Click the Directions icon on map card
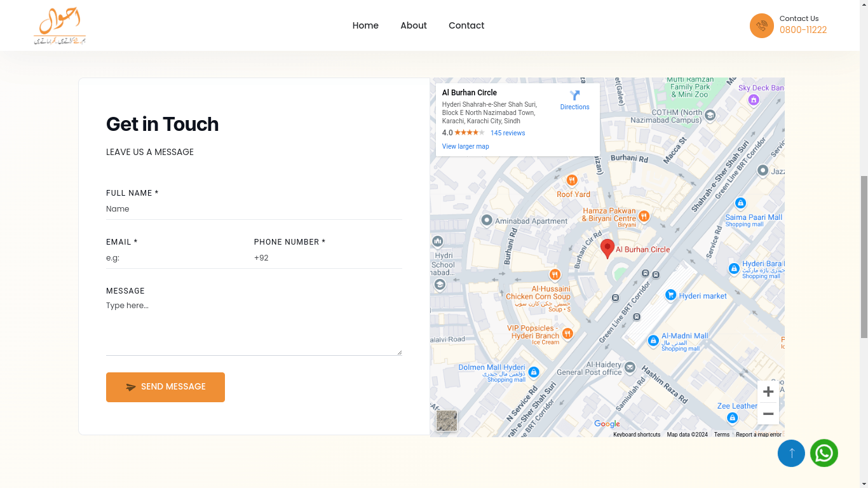 (574, 95)
